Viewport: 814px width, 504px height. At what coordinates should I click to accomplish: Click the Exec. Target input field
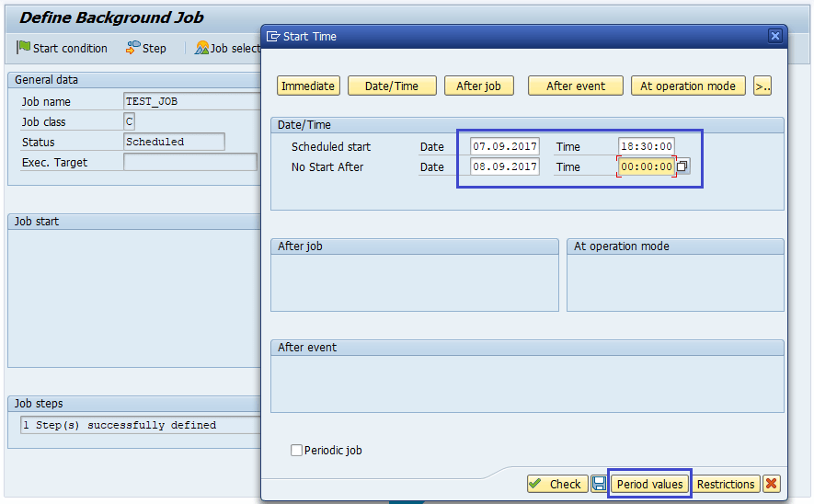point(190,162)
